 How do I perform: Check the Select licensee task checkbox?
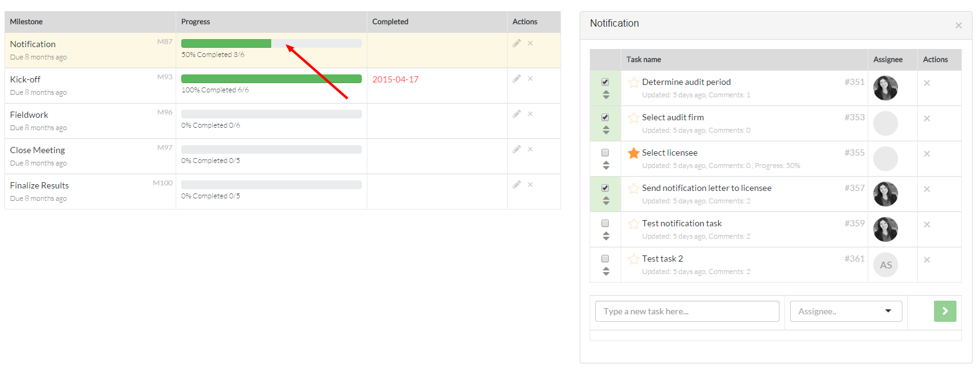(x=605, y=153)
